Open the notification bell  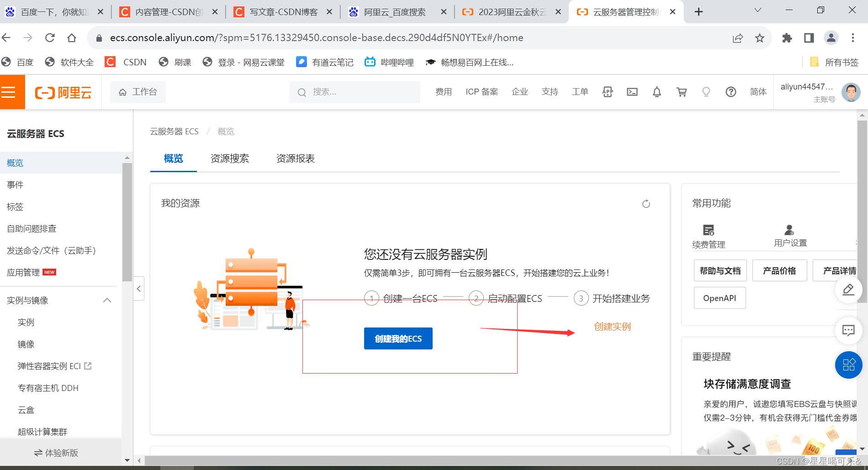[657, 92]
